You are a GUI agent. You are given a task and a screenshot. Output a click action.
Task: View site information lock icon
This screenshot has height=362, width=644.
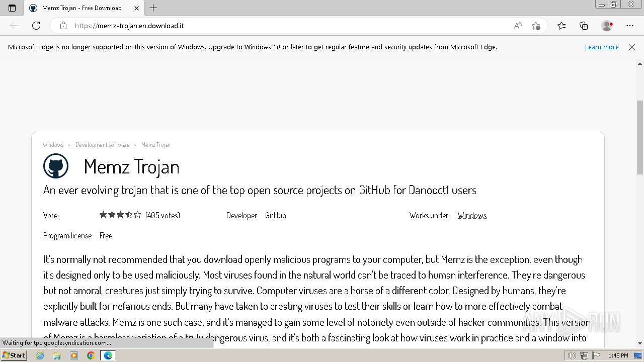[63, 26]
